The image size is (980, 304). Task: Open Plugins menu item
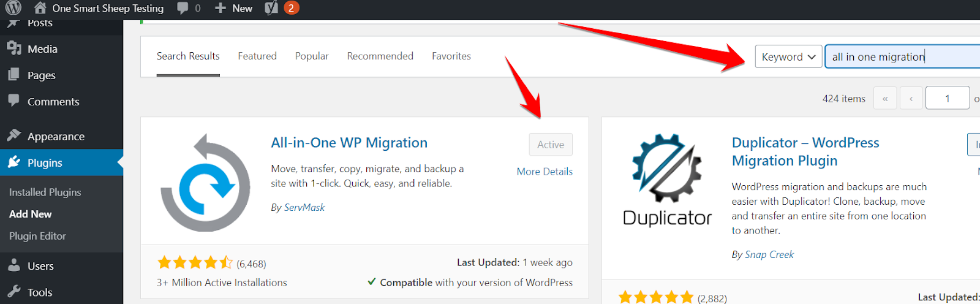[x=45, y=163]
